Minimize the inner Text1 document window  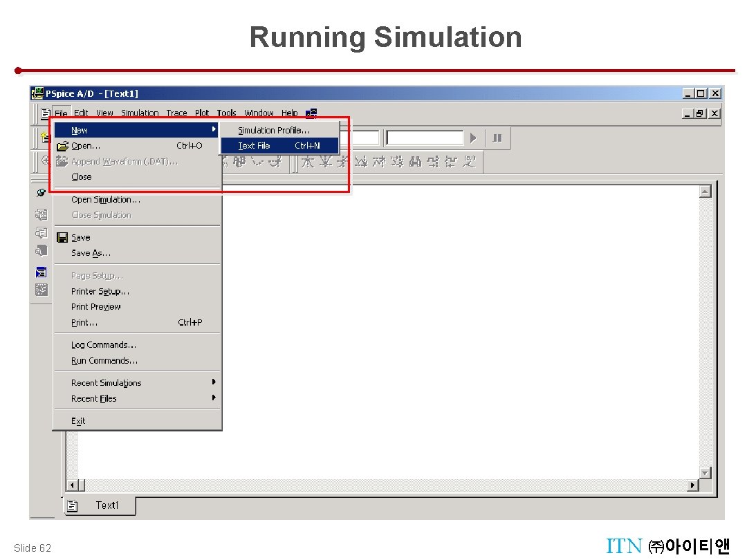pos(688,113)
